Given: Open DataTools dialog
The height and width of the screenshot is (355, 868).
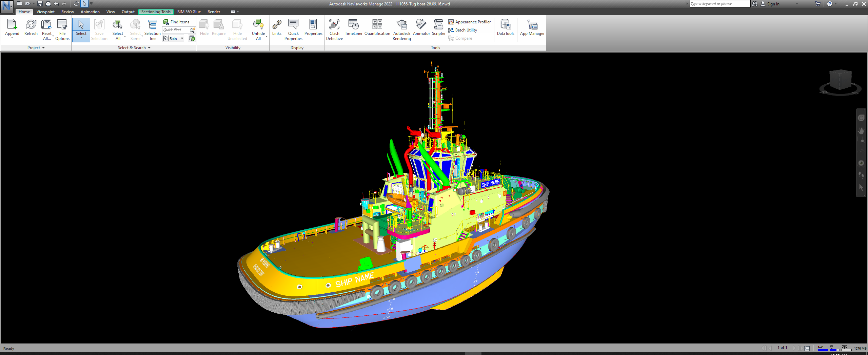Looking at the screenshot, I should point(505,27).
